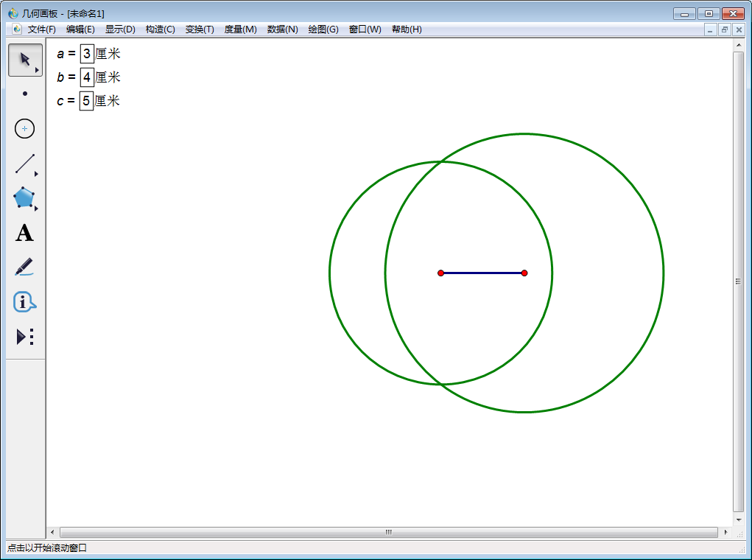Select the Straightedge segment tool
This screenshot has width=752, height=560.
(25, 164)
